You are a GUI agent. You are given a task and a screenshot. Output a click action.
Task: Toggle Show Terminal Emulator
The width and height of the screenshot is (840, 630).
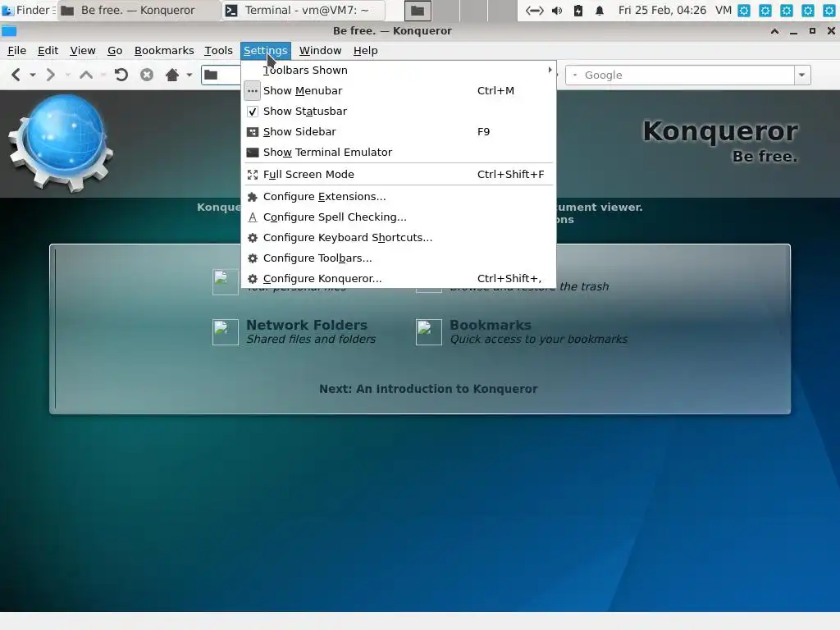(x=399, y=152)
